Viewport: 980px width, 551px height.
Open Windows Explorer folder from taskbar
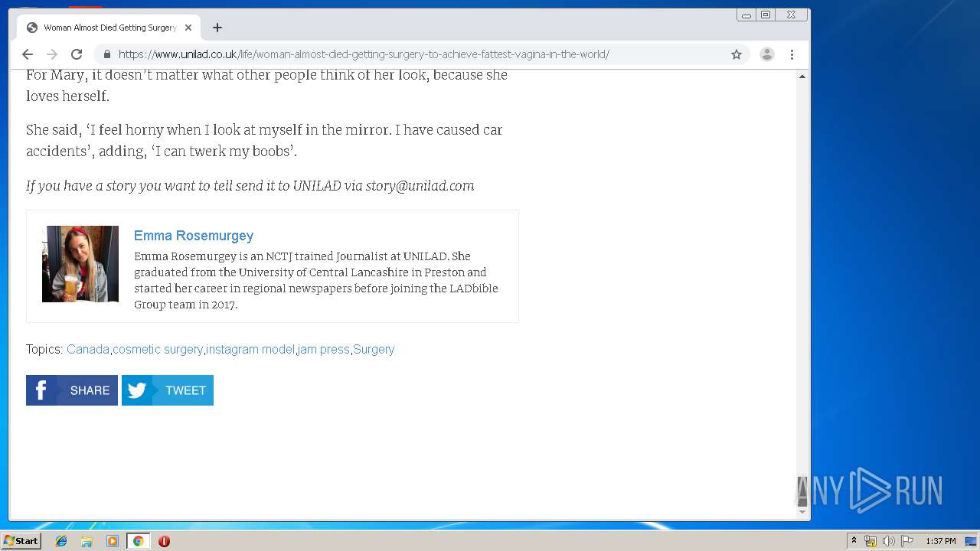pyautogui.click(x=87, y=541)
